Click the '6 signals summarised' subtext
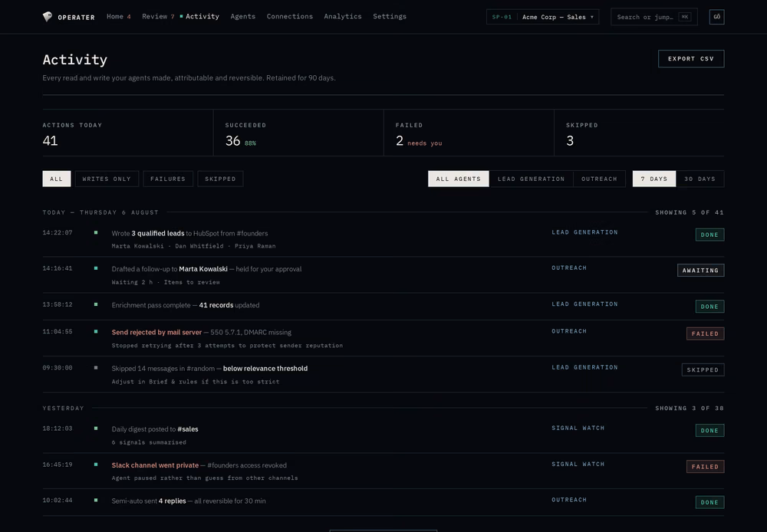 (149, 442)
